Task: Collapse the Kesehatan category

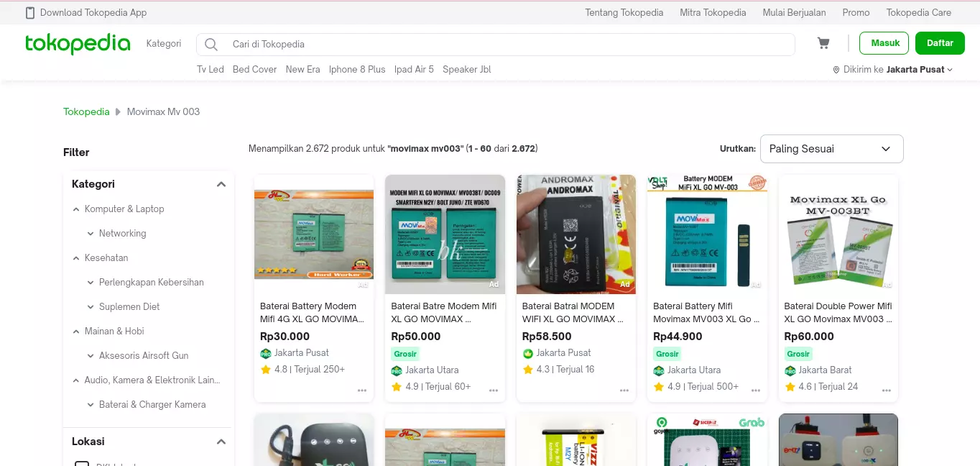Action: click(x=76, y=258)
